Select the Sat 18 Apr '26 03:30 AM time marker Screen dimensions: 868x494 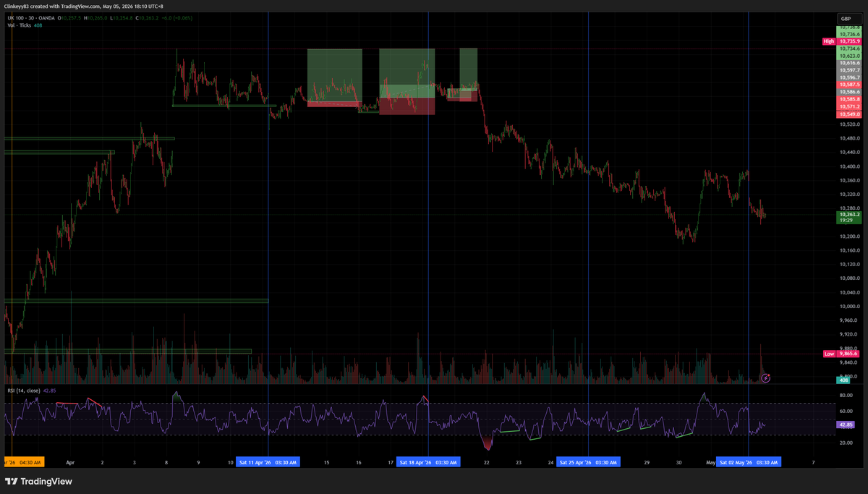tap(427, 462)
